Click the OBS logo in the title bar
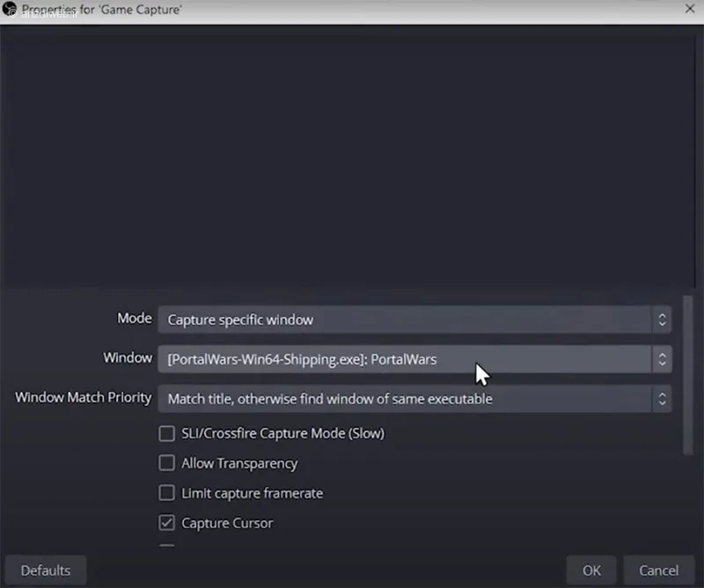 (x=11, y=9)
